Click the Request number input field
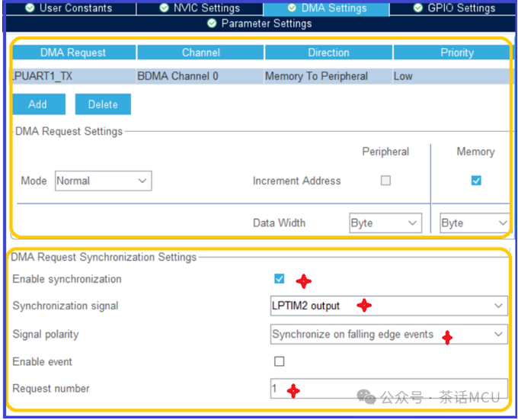Viewport: 518px width, 420px height. click(x=388, y=389)
